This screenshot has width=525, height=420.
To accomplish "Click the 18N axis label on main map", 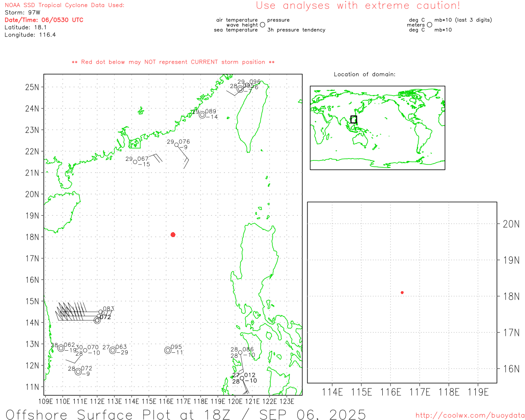I will point(32,237).
